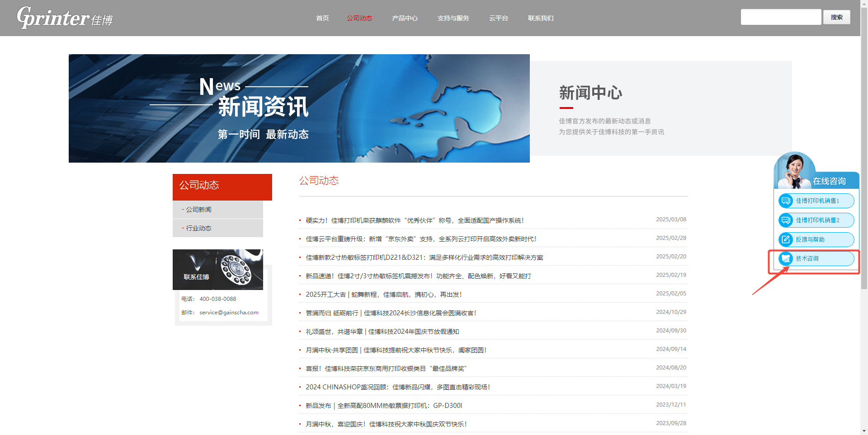Open news 新品速递！佳博2寸/3寸热敏标签机
The height and width of the screenshot is (435, 868).
tap(418, 276)
